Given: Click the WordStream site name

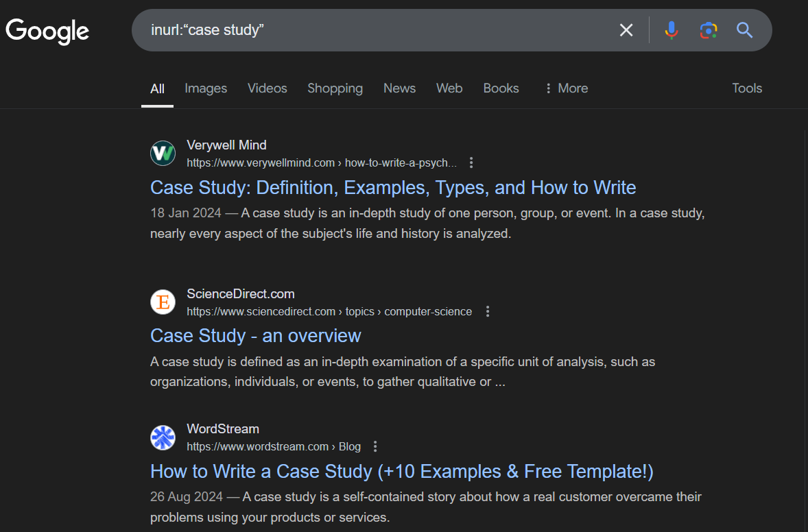Looking at the screenshot, I should click(223, 429).
